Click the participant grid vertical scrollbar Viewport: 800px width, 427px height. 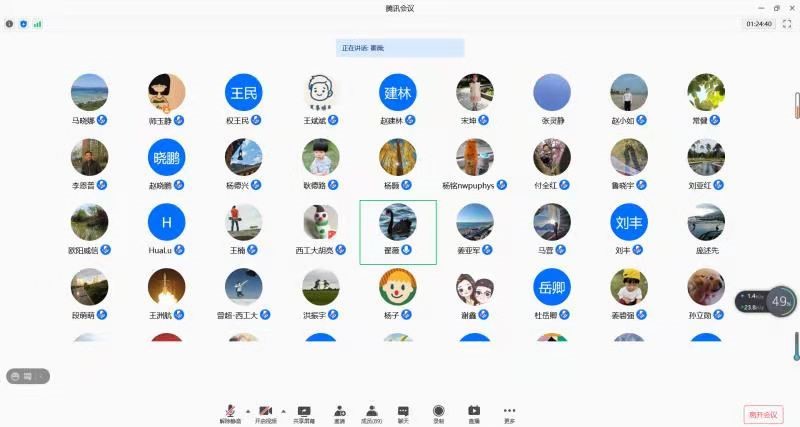(796, 105)
